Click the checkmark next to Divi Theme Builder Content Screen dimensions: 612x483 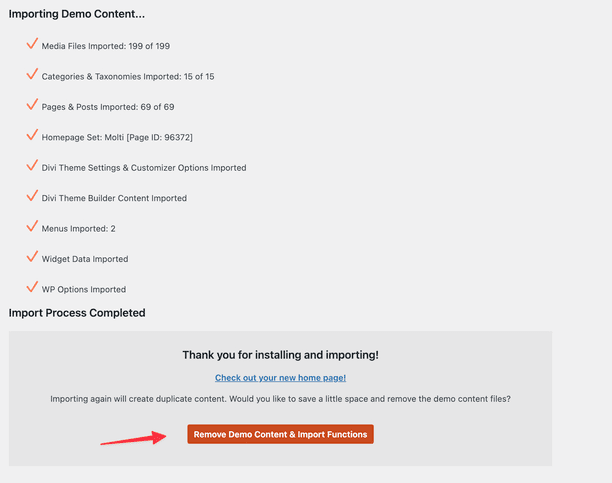[x=32, y=196]
